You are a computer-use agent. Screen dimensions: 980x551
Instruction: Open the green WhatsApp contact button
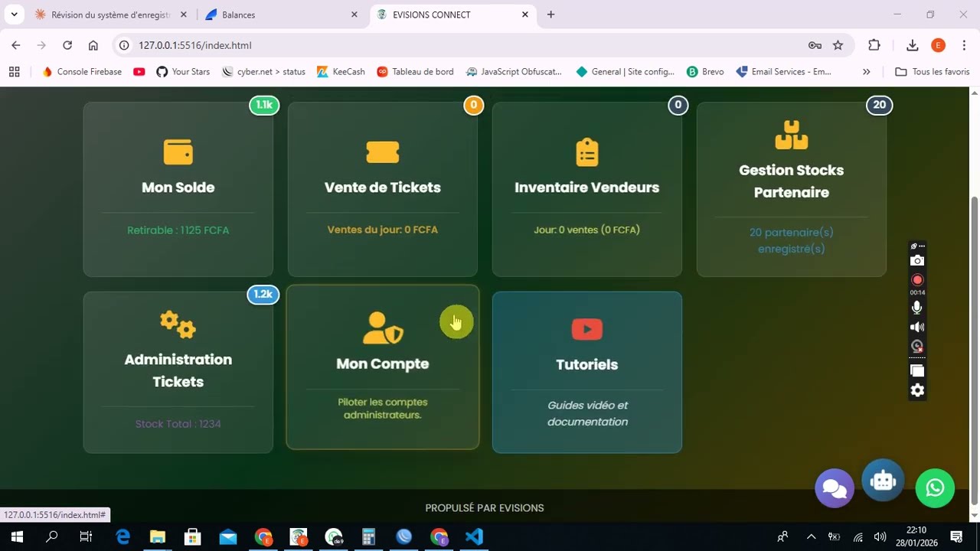pyautogui.click(x=935, y=488)
